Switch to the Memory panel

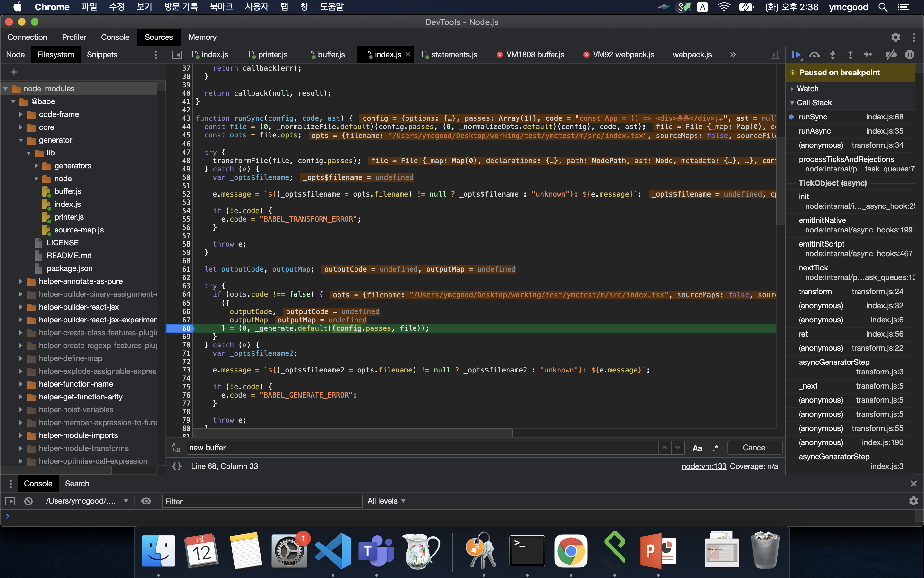[202, 37]
